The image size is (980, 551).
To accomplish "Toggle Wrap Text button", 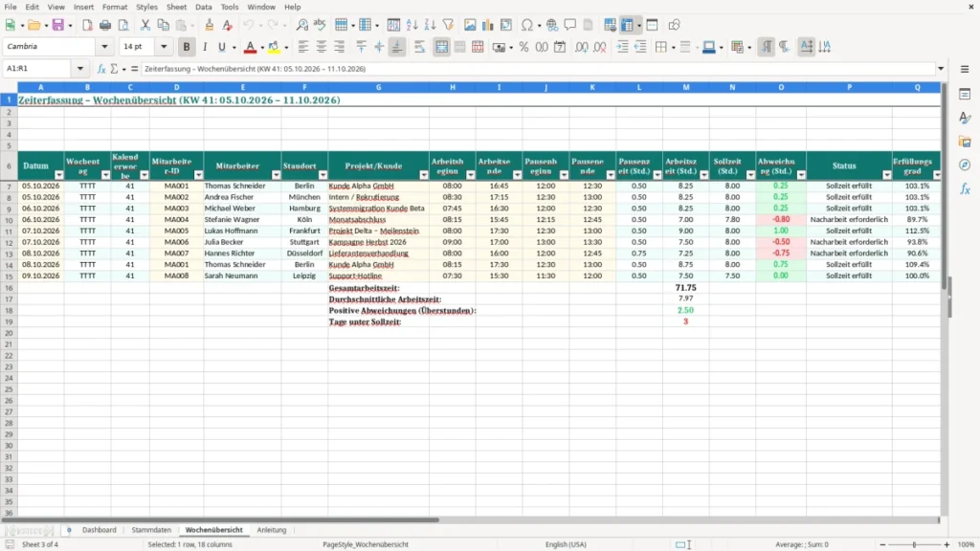I will click(419, 47).
